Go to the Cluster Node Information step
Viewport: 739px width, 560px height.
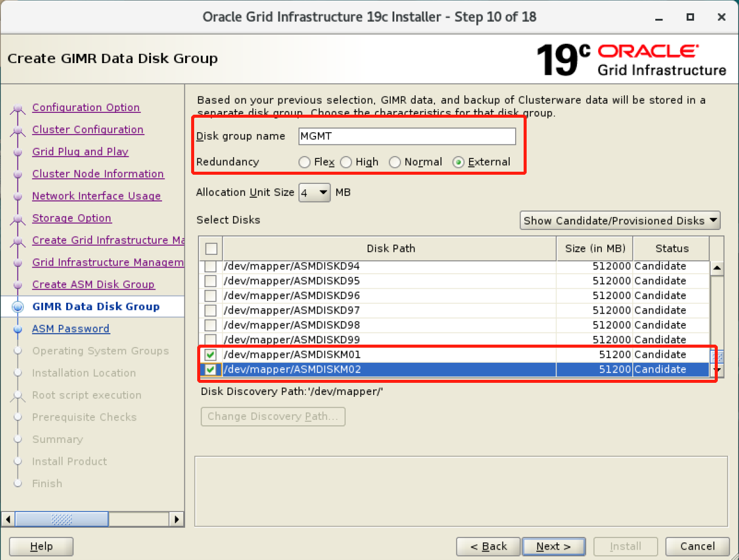[98, 174]
